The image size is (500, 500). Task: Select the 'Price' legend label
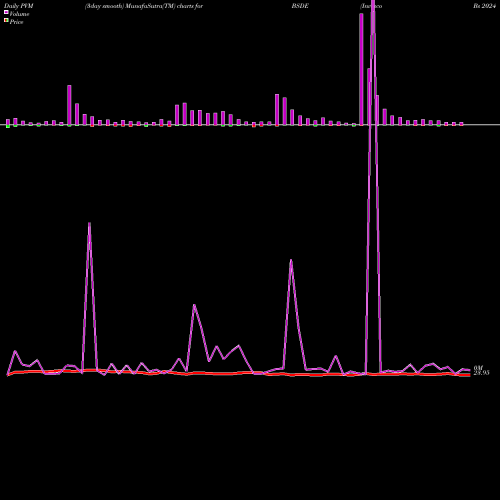16,22
